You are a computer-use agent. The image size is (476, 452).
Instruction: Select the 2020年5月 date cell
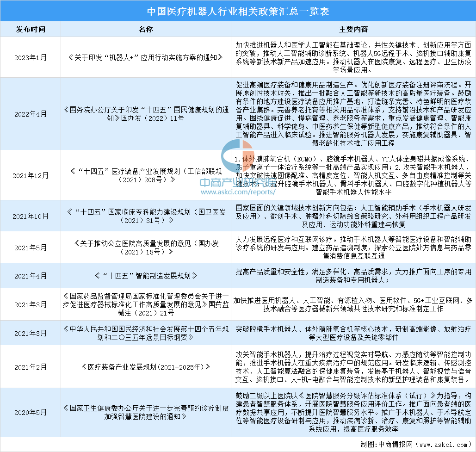click(31, 412)
